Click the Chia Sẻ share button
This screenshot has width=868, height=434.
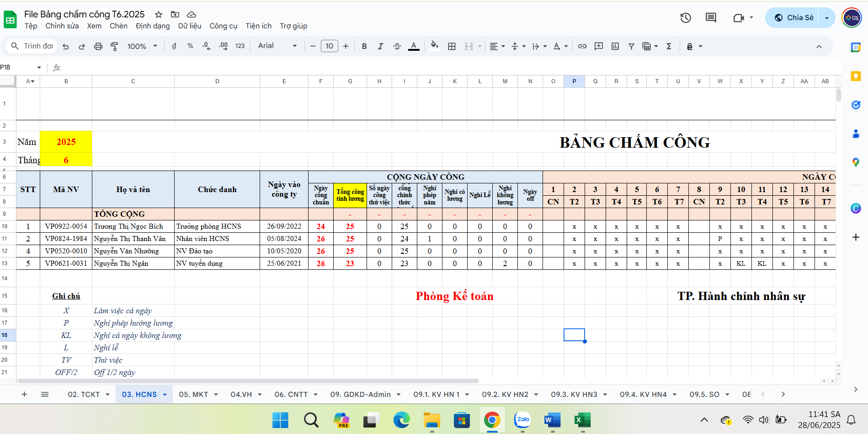(x=794, y=18)
